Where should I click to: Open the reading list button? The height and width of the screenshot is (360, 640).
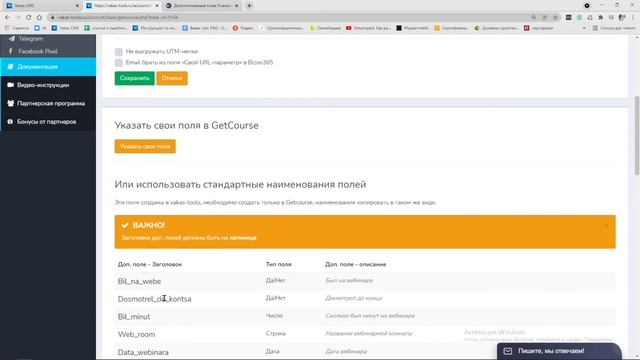point(614,28)
